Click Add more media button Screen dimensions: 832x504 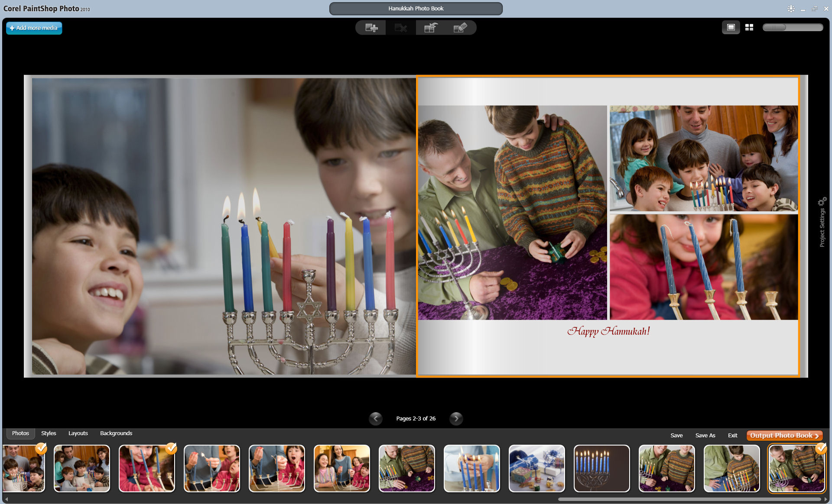(x=34, y=28)
